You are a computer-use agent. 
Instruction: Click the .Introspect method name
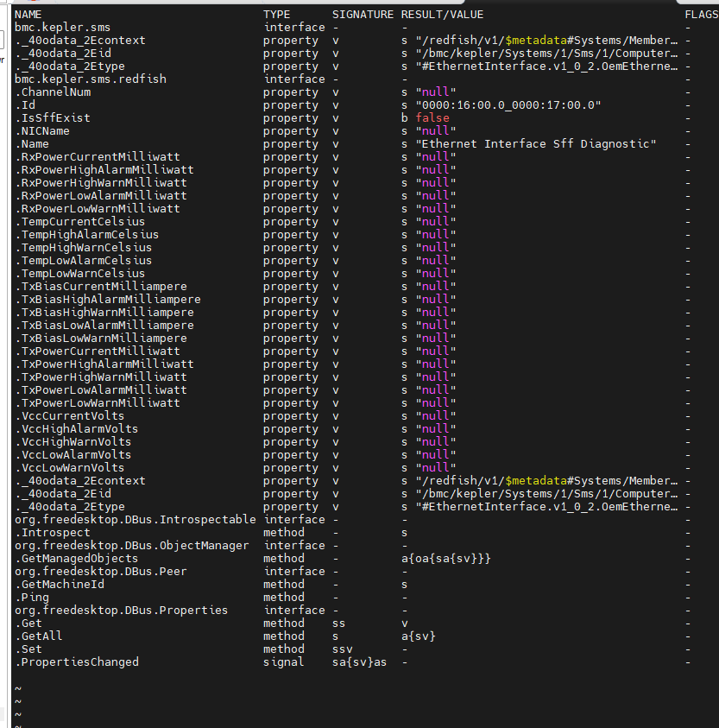53,533
